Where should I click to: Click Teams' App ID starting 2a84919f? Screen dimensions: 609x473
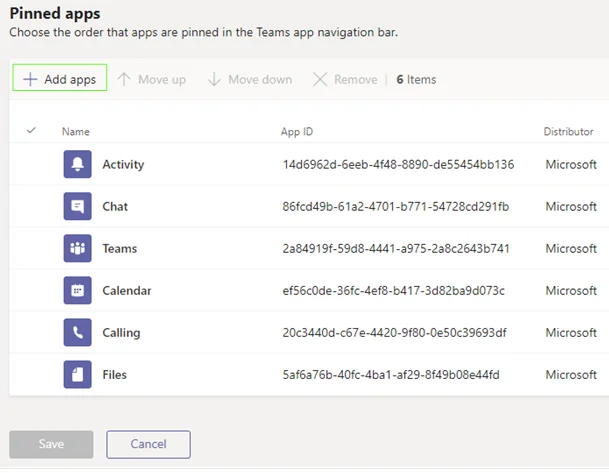coord(396,249)
